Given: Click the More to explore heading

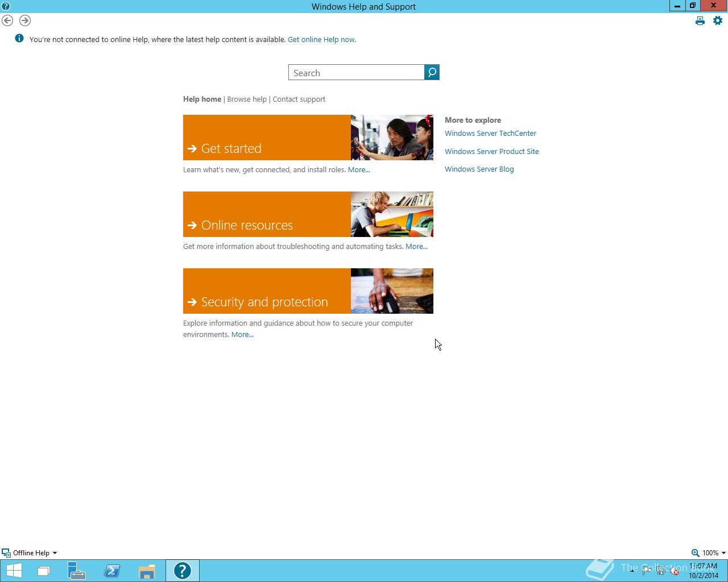Looking at the screenshot, I should coord(473,120).
